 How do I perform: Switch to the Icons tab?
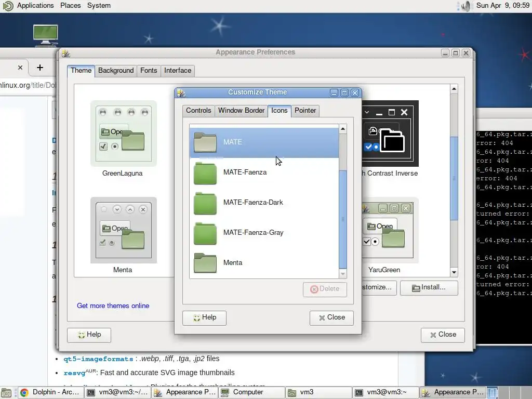point(279,111)
